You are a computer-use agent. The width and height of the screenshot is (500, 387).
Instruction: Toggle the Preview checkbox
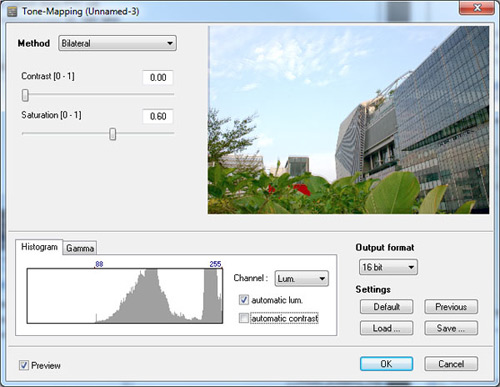pyautogui.click(x=24, y=365)
